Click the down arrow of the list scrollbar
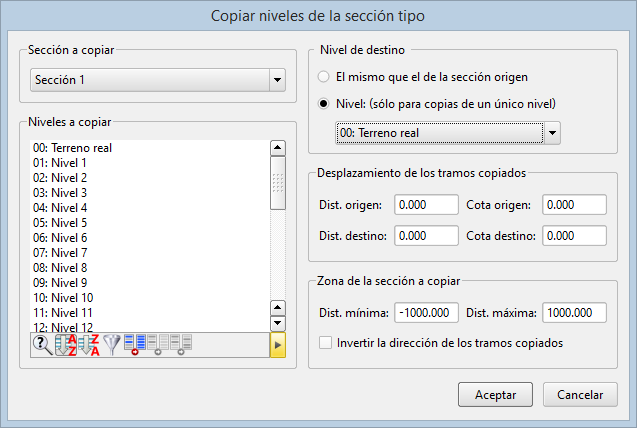The height and width of the screenshot is (428, 637). pyautogui.click(x=278, y=324)
